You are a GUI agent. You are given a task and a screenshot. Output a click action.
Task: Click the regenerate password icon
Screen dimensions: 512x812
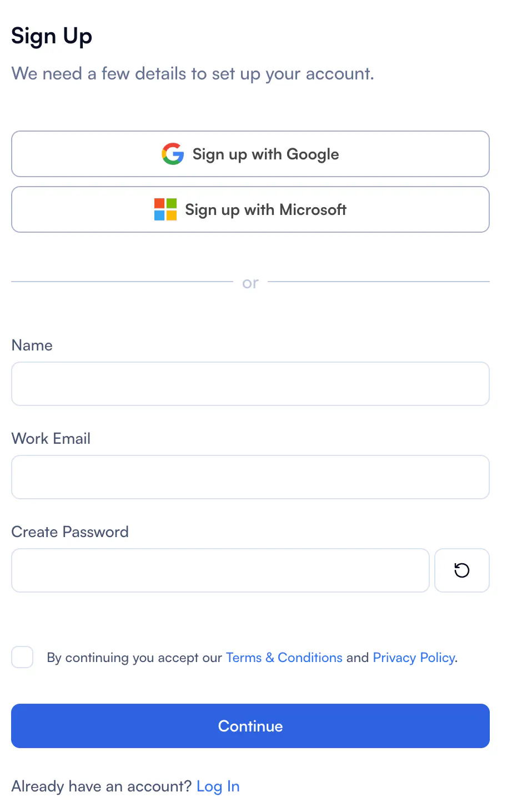coord(461,570)
